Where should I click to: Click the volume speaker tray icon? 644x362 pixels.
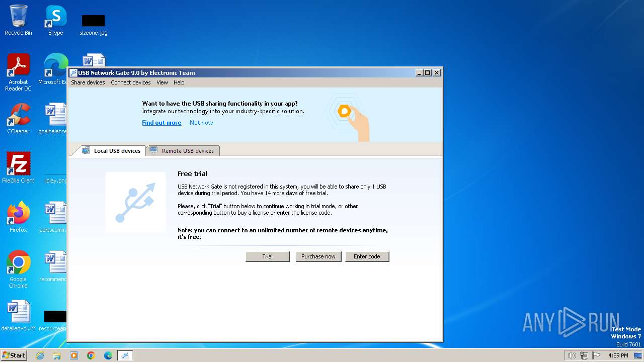coord(572,355)
